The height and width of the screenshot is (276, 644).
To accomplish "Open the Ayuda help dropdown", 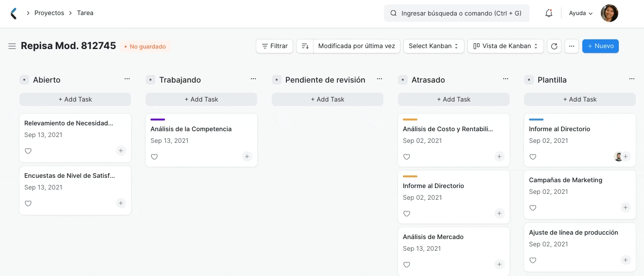I will [x=581, y=14].
